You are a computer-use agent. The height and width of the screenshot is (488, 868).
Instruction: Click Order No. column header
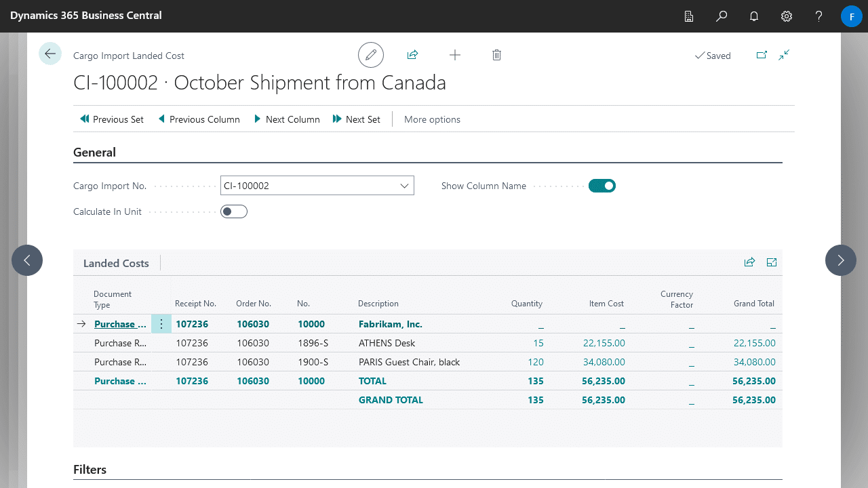tap(254, 304)
